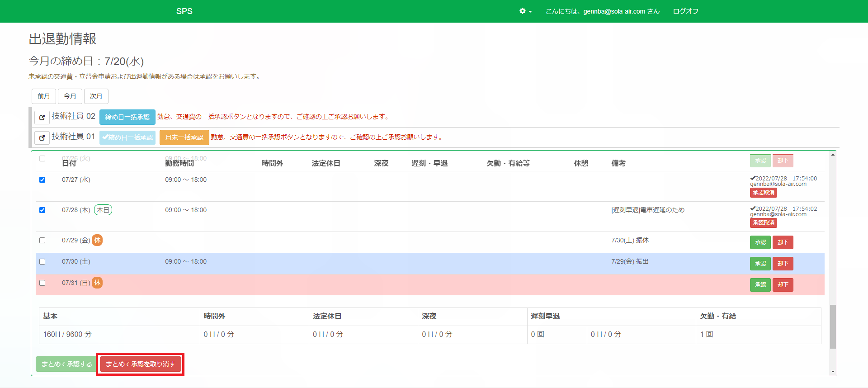Check the 07/29 (金) row checkbox
Image resolution: width=868 pixels, height=388 pixels.
[42, 240]
